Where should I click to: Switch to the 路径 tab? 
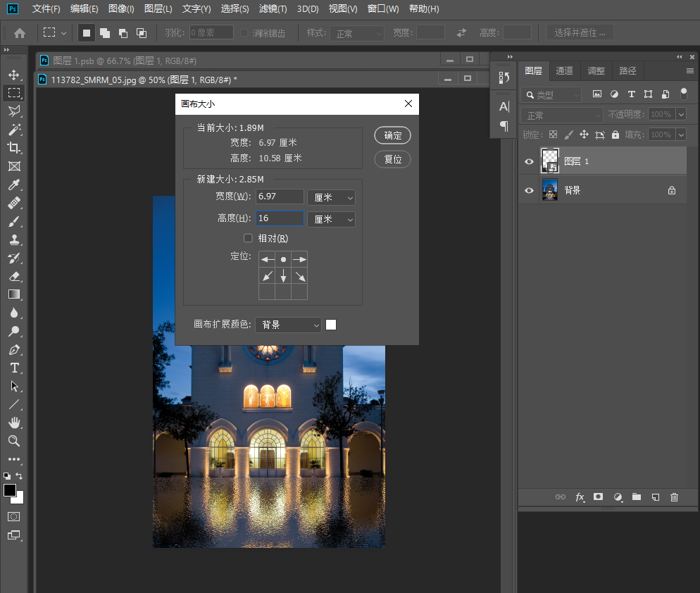(x=627, y=70)
